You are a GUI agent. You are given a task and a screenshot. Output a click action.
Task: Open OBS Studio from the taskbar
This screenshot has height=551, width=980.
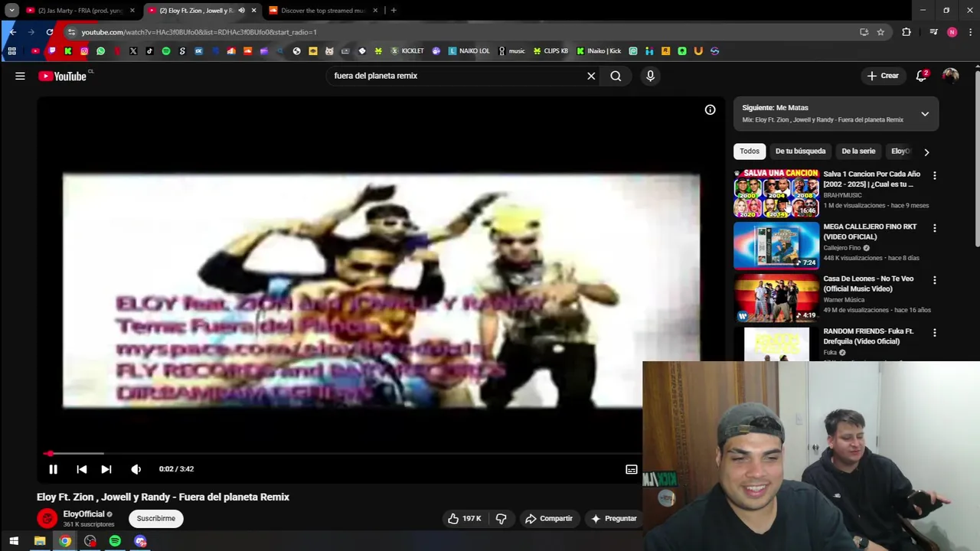[x=90, y=541]
